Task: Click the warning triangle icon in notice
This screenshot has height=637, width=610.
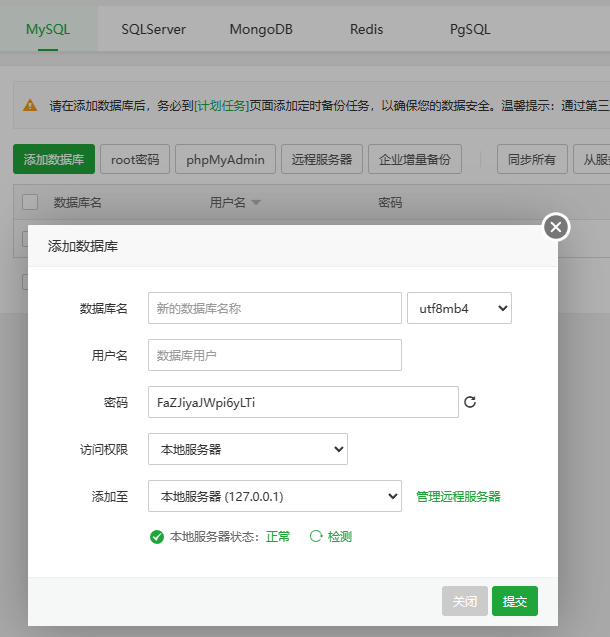Action: (x=30, y=105)
